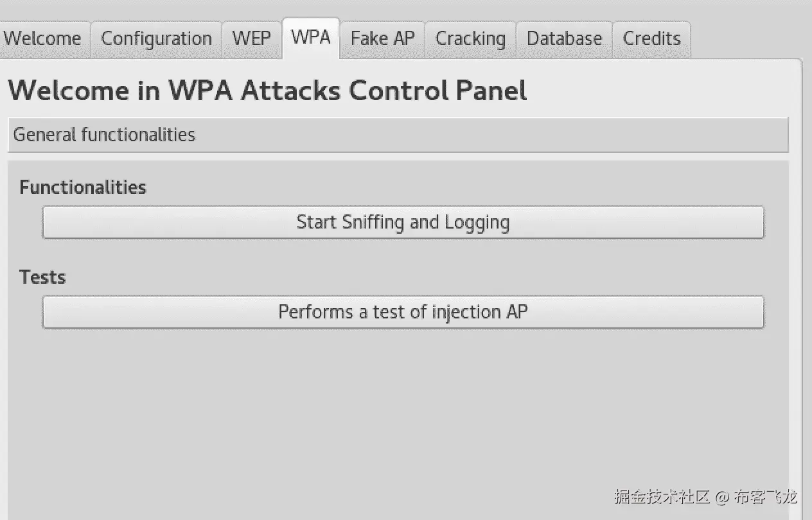Viewport: 812px width, 520px height.
Task: Click the Tests section label
Action: (x=42, y=277)
